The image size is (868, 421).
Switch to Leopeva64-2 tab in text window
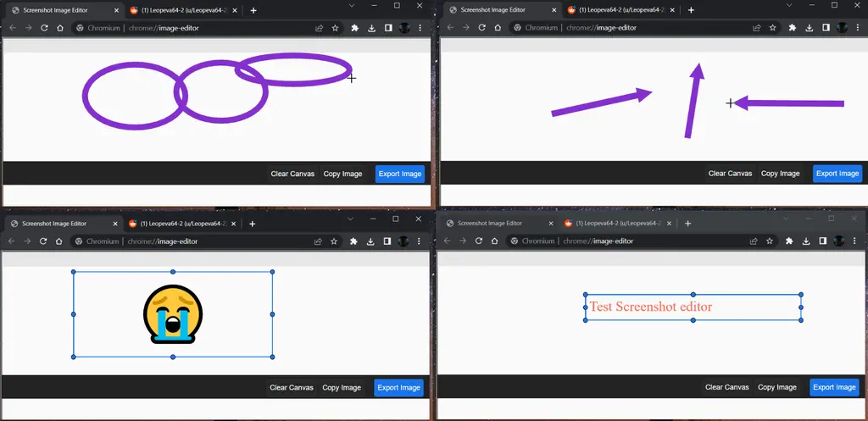point(616,224)
